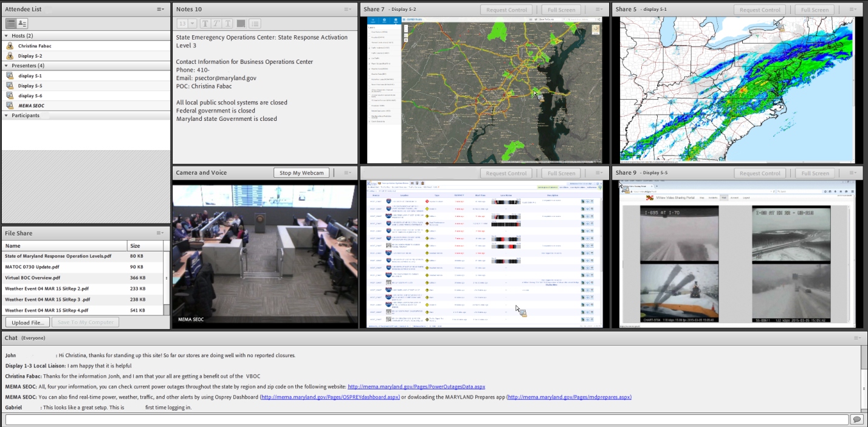Select Virtual BOC Overview.pdf in File Share
Image resolution: width=868 pixels, height=427 pixels.
33,278
